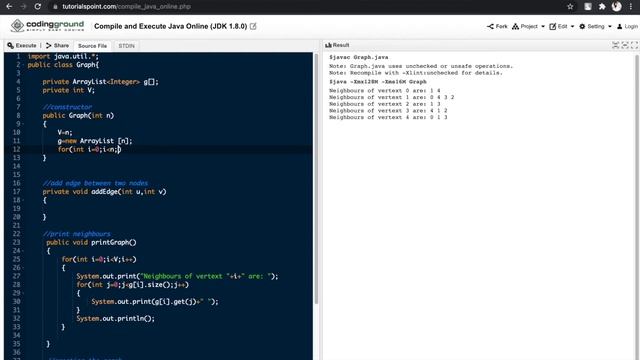
Task: Click the Project hierarchy icon
Action: point(516,26)
